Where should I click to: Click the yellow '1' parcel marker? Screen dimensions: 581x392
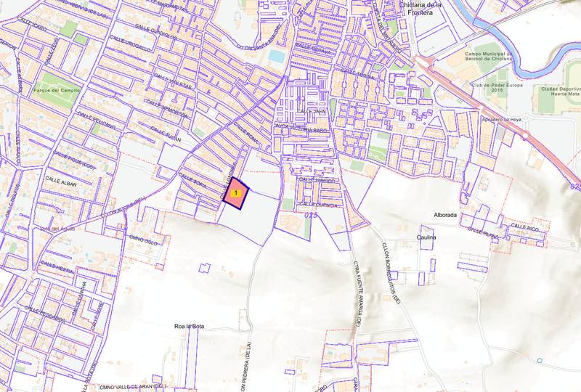pos(235,193)
